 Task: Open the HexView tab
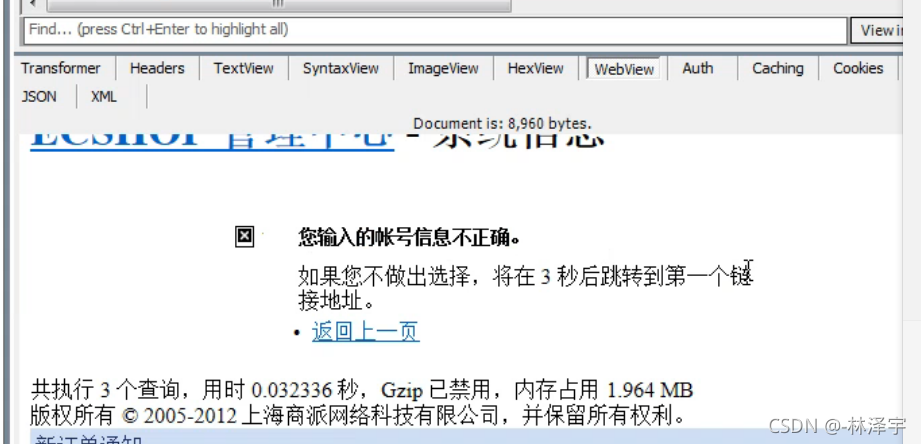coord(536,69)
